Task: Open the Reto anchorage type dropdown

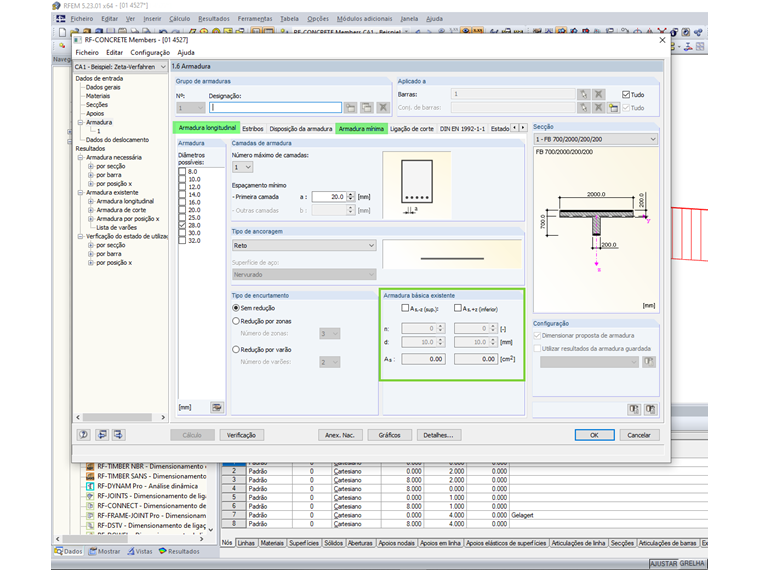Action: [x=304, y=246]
